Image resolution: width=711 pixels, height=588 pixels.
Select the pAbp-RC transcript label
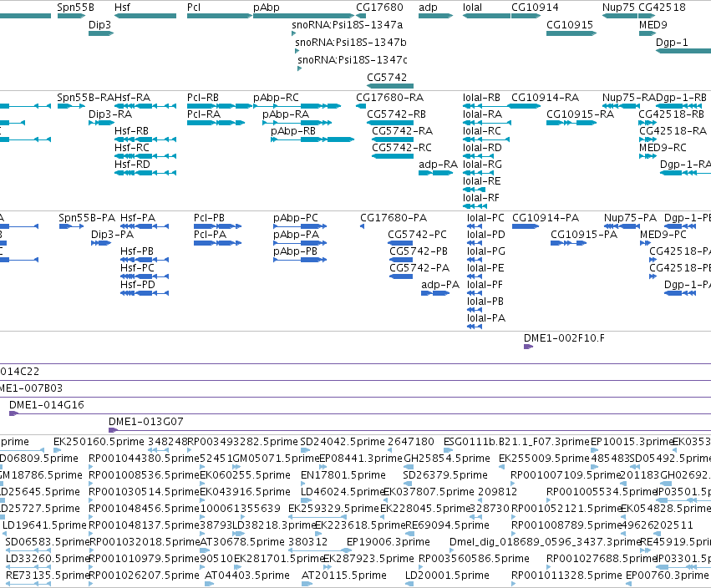(276, 98)
